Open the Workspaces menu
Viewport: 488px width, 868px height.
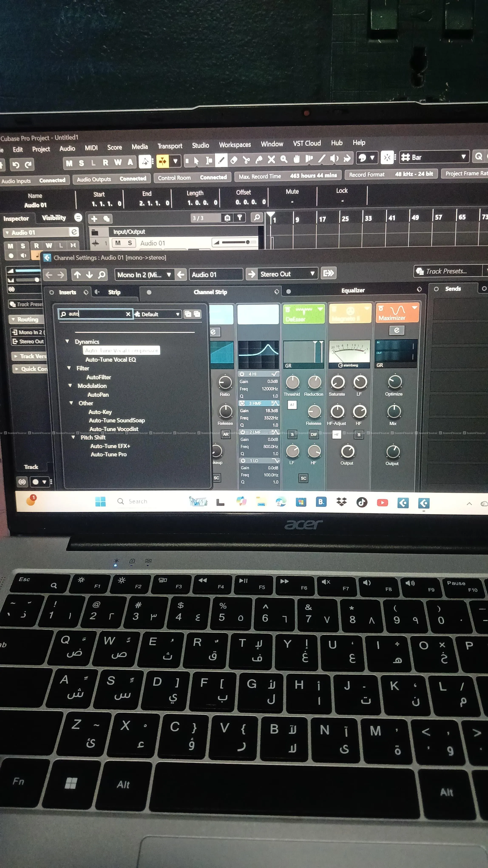235,144
